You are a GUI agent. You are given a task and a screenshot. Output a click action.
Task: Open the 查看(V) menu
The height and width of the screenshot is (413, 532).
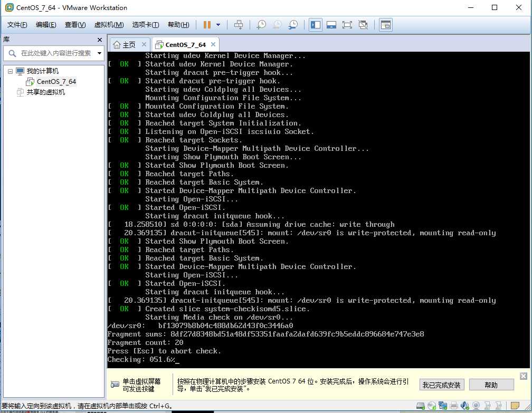coord(75,25)
